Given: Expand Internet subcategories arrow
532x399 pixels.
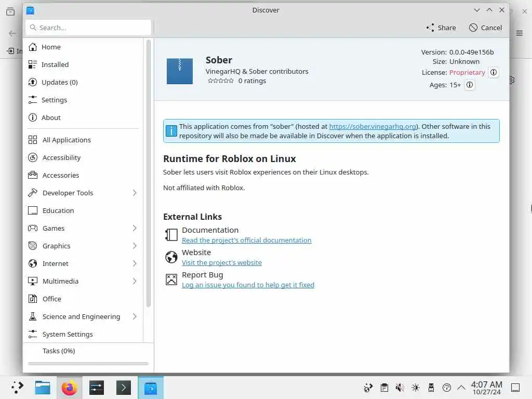Looking at the screenshot, I should (x=135, y=263).
